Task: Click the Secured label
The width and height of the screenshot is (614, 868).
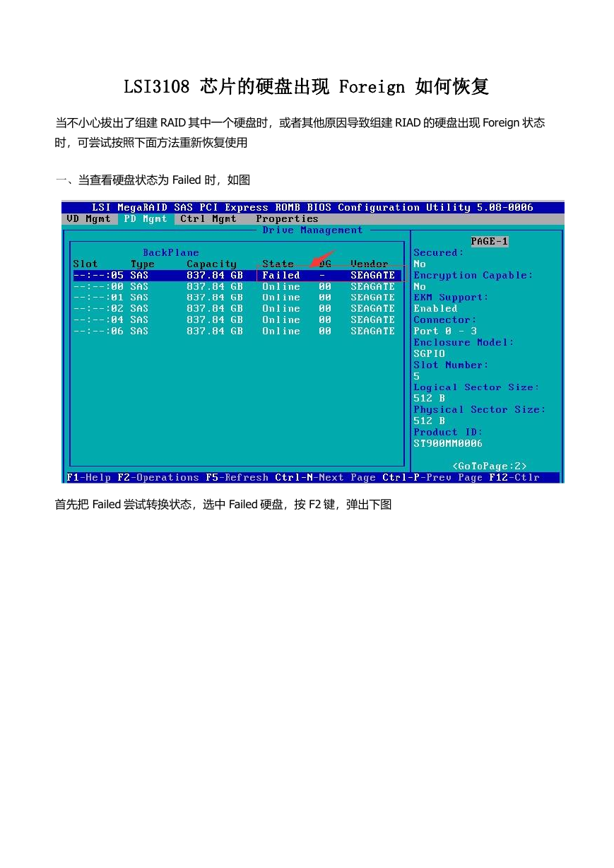Action: click(439, 252)
